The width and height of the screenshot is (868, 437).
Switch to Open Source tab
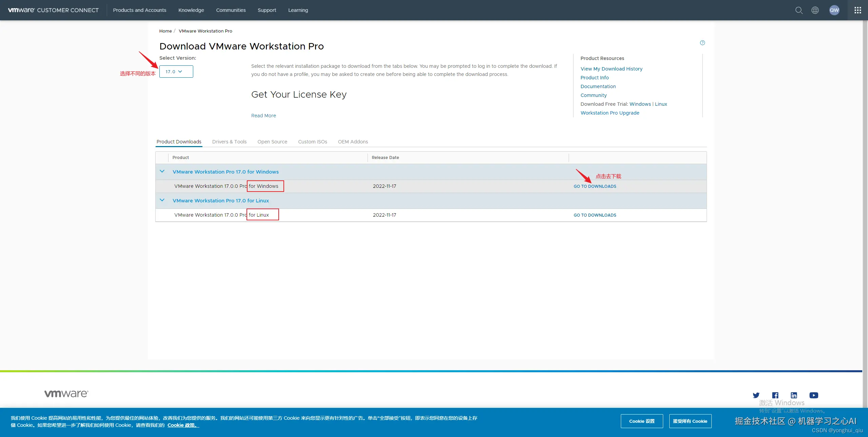(272, 142)
